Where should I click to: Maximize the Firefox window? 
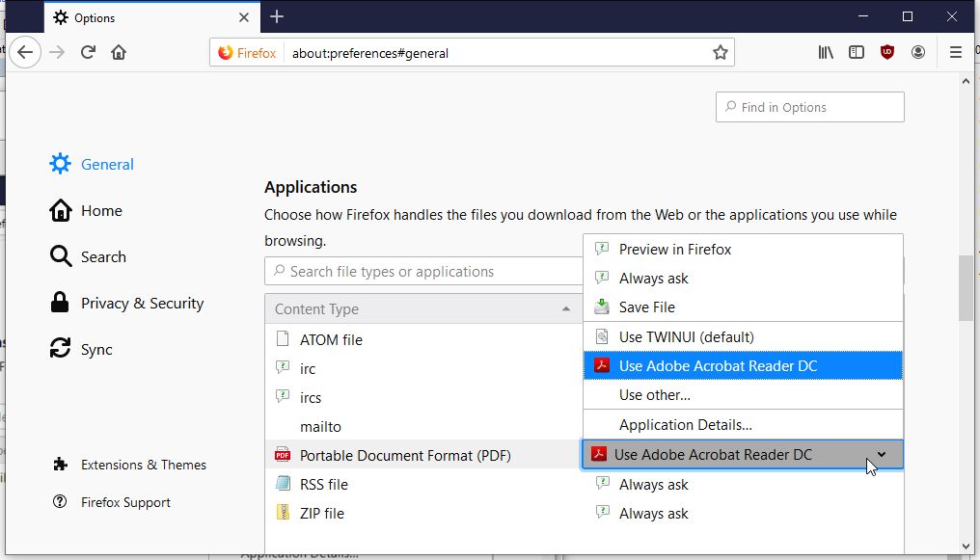908,16
